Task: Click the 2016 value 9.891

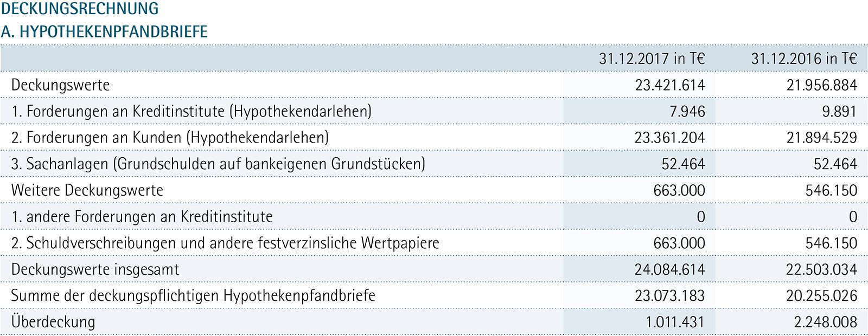Action: pyautogui.click(x=839, y=112)
